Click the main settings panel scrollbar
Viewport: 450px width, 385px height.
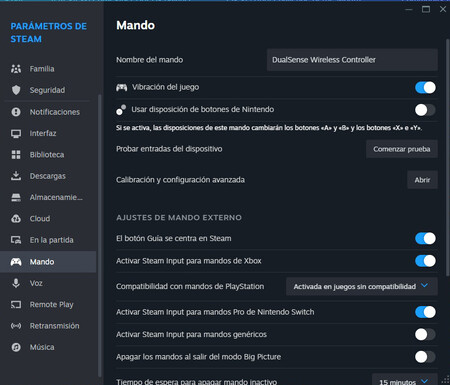pos(447,157)
